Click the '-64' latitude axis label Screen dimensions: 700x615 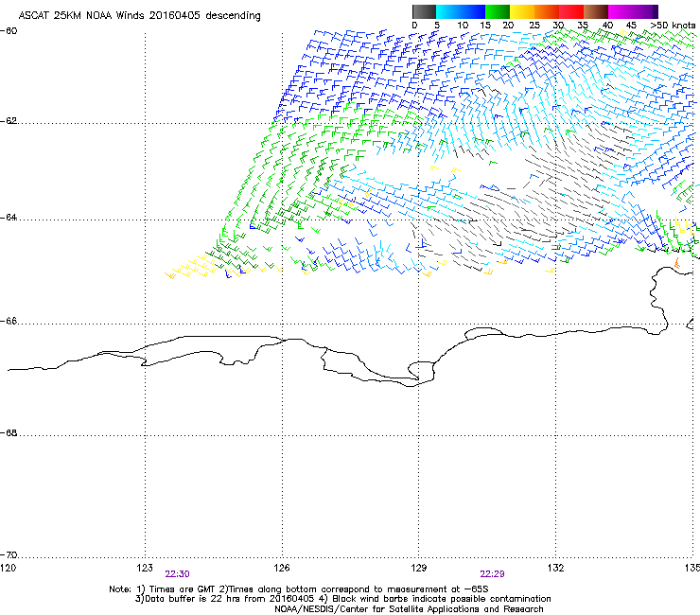pos(9,218)
